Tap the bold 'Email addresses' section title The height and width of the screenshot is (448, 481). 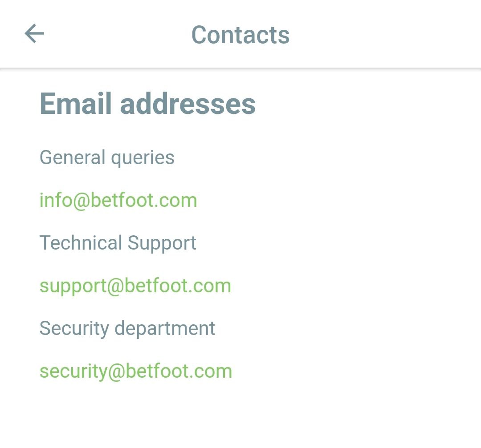pos(147,104)
